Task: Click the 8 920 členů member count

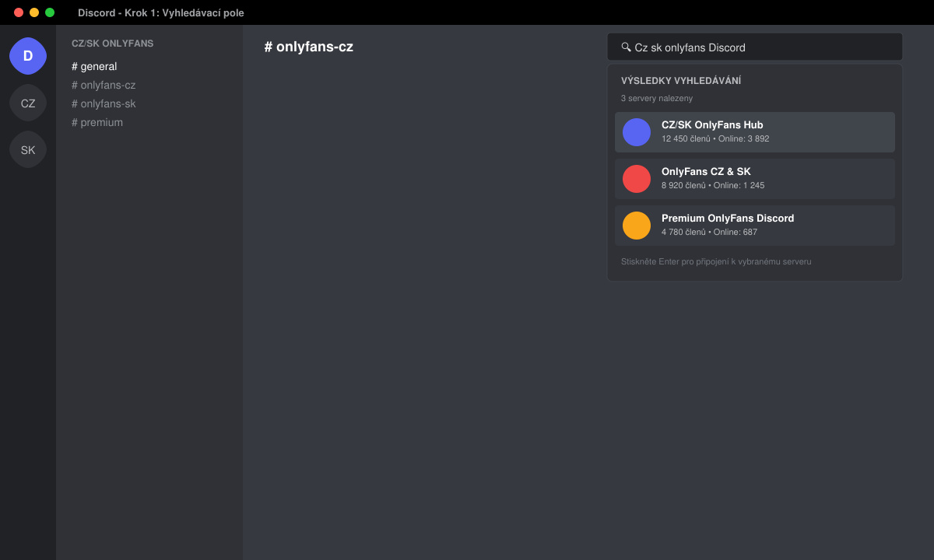Action: pyautogui.click(x=683, y=185)
